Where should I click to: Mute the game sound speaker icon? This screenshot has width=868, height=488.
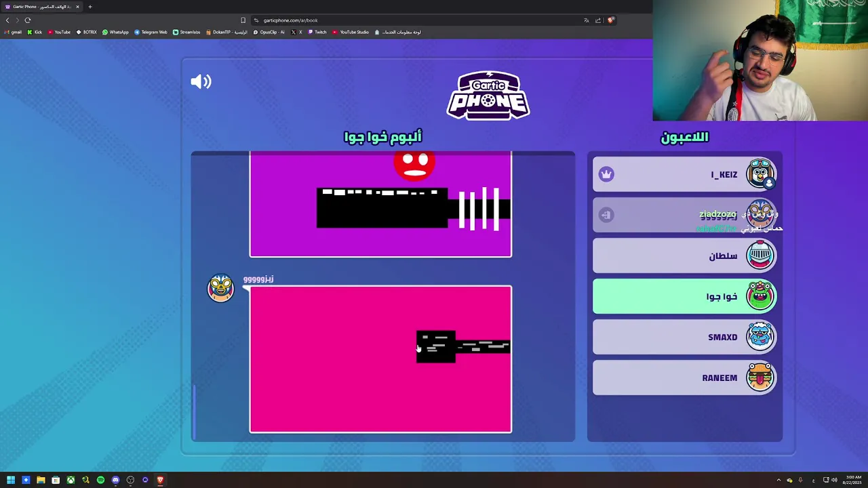click(201, 82)
